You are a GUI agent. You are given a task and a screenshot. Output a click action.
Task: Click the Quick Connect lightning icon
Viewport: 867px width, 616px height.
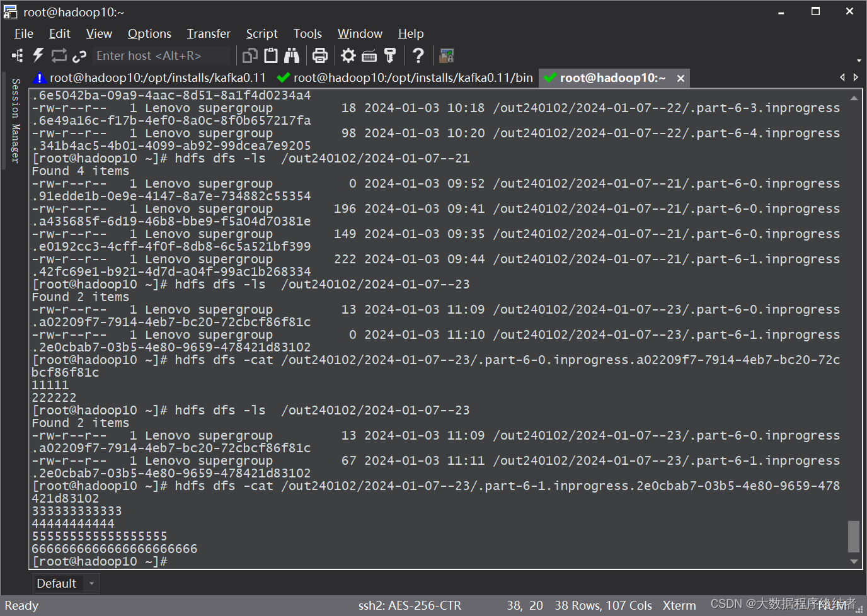point(38,55)
